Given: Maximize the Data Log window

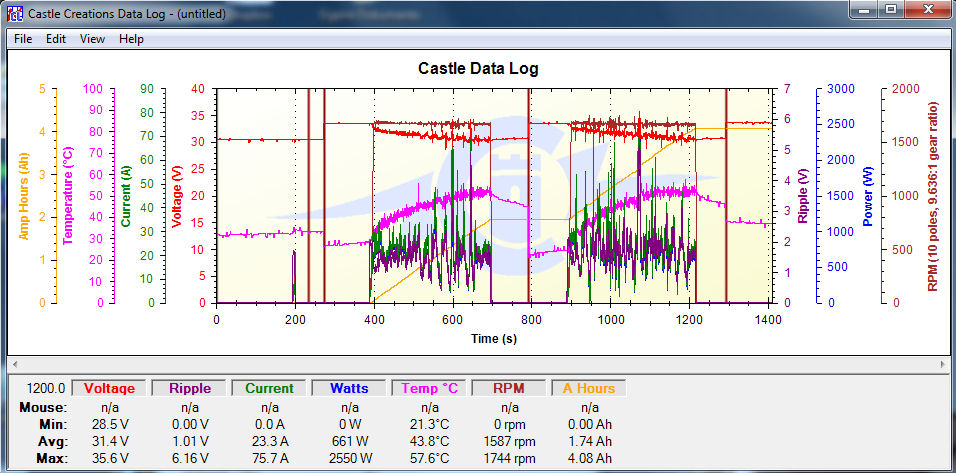Looking at the screenshot, I should 891,9.
